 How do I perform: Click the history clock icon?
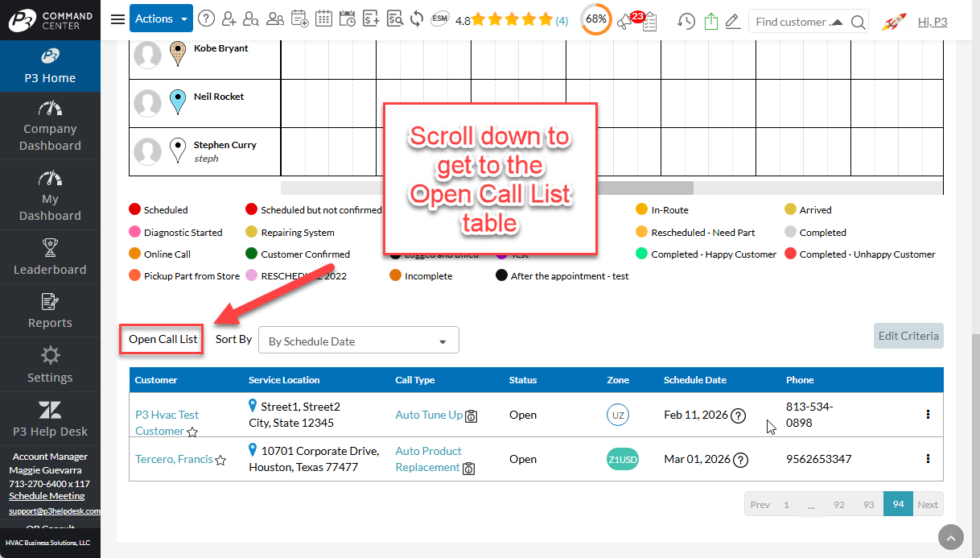tap(686, 22)
